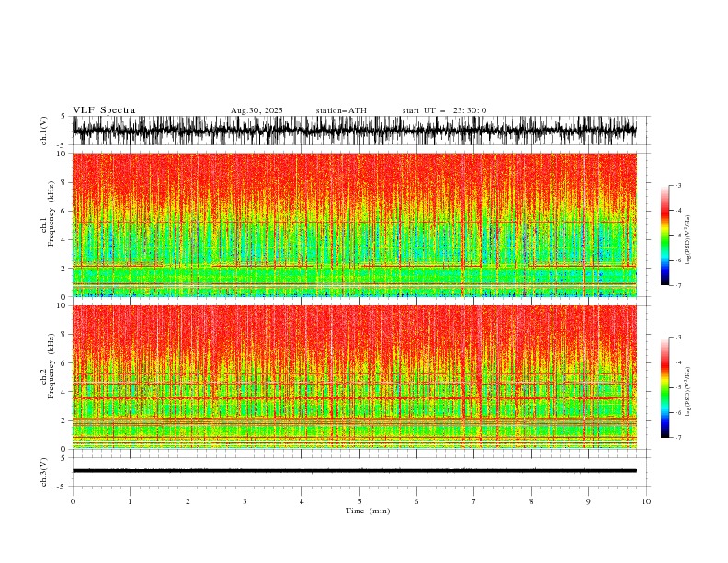Viewport: 728px width, 563px height.
Task: Click the ch.2 spectrogram panel
Action: 354,377
